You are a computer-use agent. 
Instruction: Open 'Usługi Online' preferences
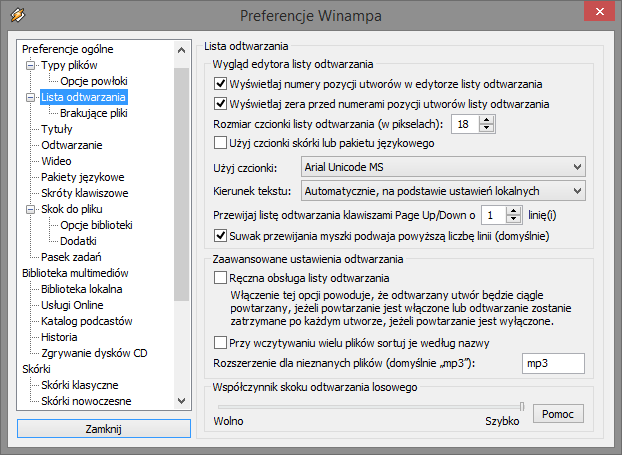tap(72, 305)
